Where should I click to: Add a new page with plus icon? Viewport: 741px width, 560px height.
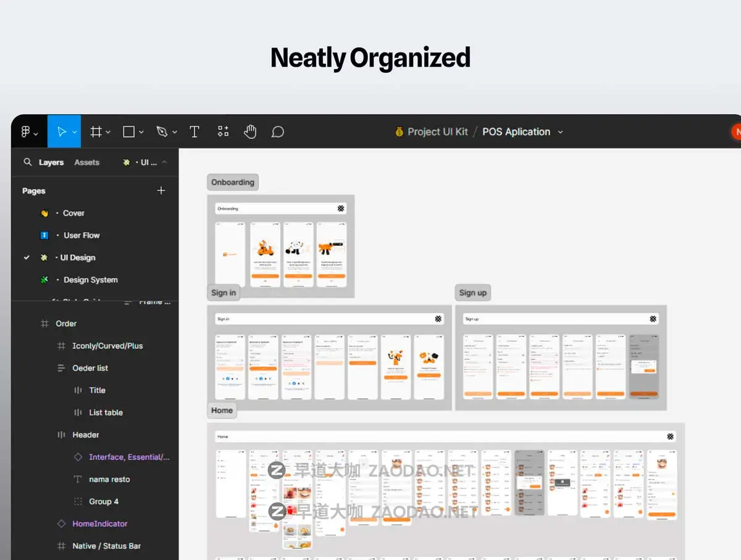pos(161,191)
